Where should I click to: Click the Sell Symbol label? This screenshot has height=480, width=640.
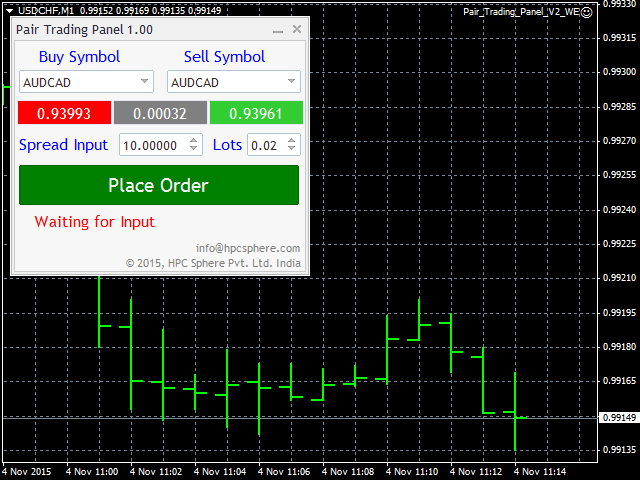[224, 57]
